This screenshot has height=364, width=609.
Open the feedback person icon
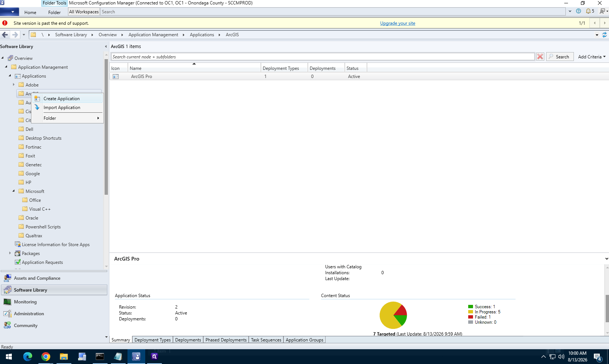tap(603, 11)
